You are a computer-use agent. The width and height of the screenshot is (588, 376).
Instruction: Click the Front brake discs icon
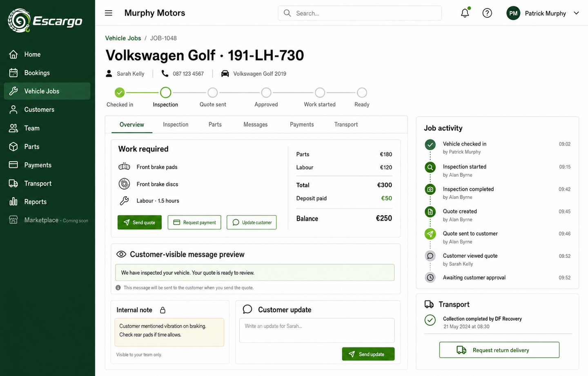(124, 184)
